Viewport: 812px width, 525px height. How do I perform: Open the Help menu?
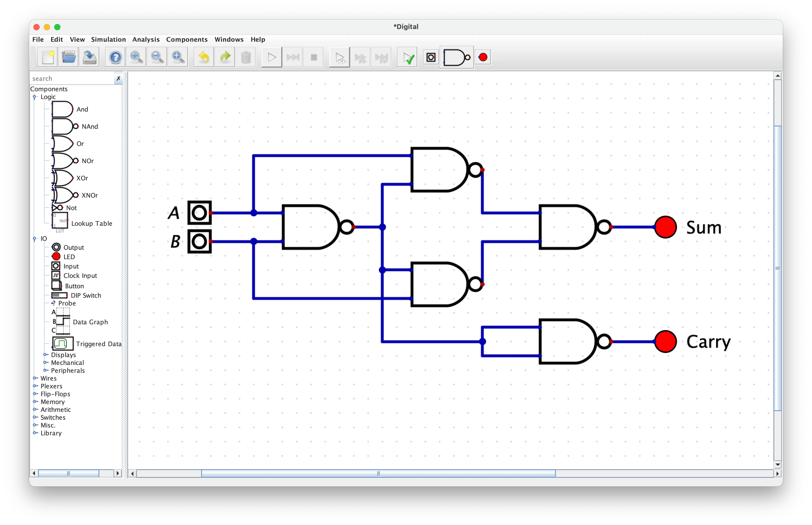pos(258,40)
